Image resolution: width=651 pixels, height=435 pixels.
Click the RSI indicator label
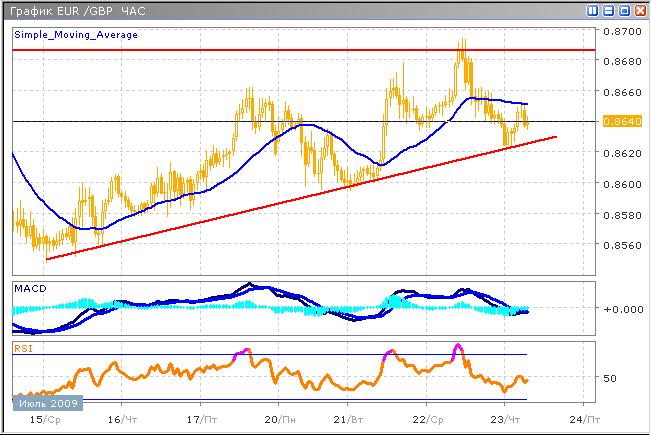click(x=22, y=347)
